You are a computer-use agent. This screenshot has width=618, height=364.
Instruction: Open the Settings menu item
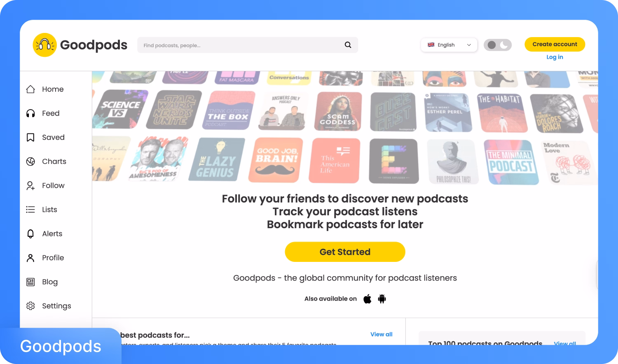pos(56,306)
